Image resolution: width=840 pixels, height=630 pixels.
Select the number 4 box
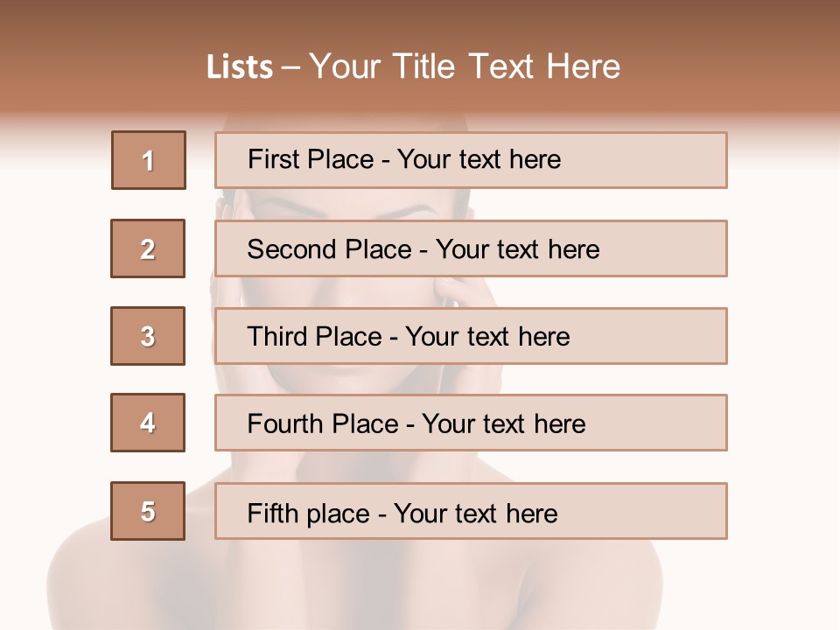(x=148, y=423)
